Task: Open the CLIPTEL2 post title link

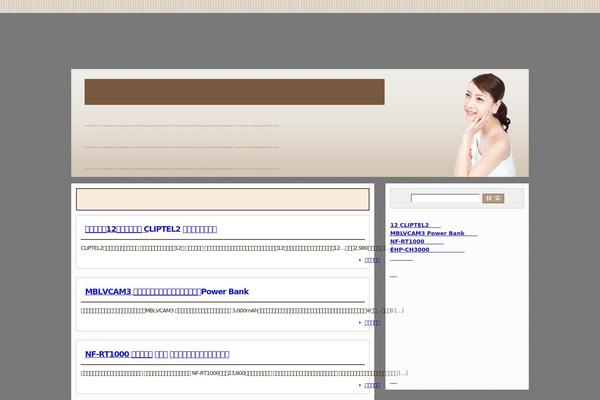Action: (151, 229)
